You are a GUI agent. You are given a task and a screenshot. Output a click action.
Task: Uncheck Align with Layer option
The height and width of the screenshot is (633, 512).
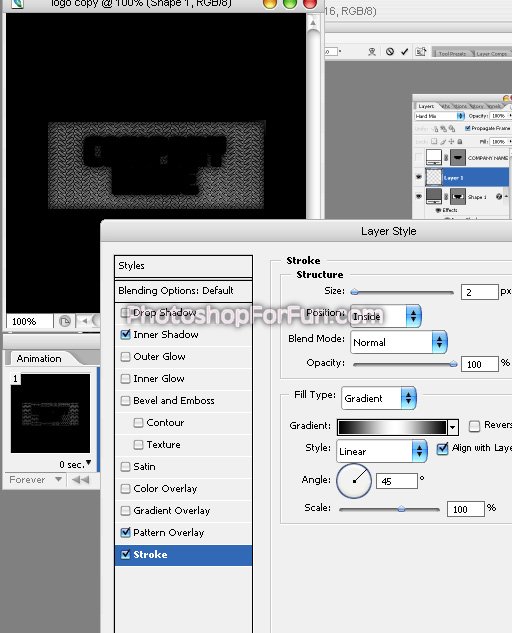(x=443, y=448)
